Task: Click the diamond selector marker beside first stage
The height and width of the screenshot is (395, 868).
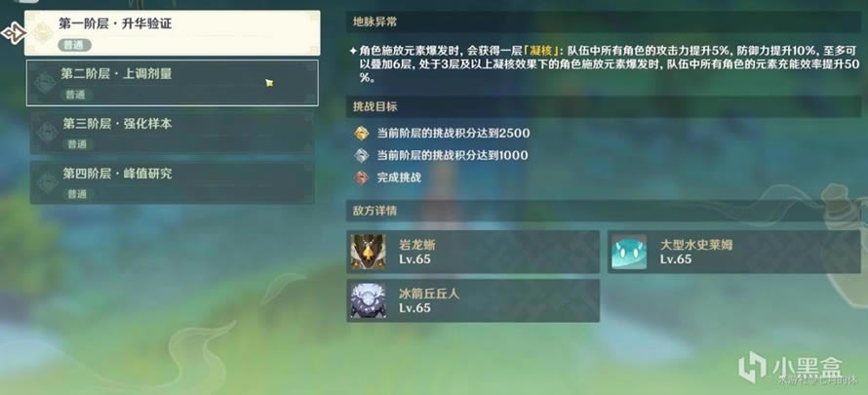Action: pos(14,33)
